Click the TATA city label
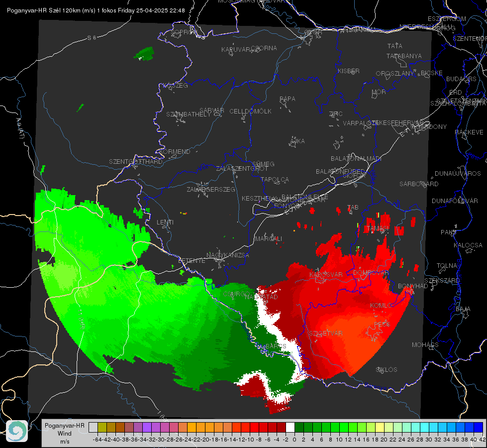Viewport: 487px width, 448px height. 395,46
